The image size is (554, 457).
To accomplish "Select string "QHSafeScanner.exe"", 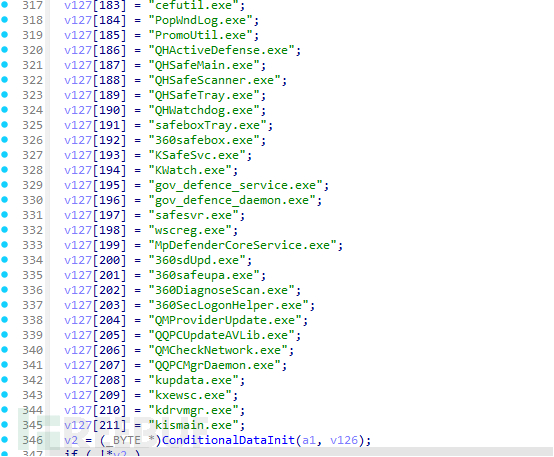I will click(x=214, y=80).
